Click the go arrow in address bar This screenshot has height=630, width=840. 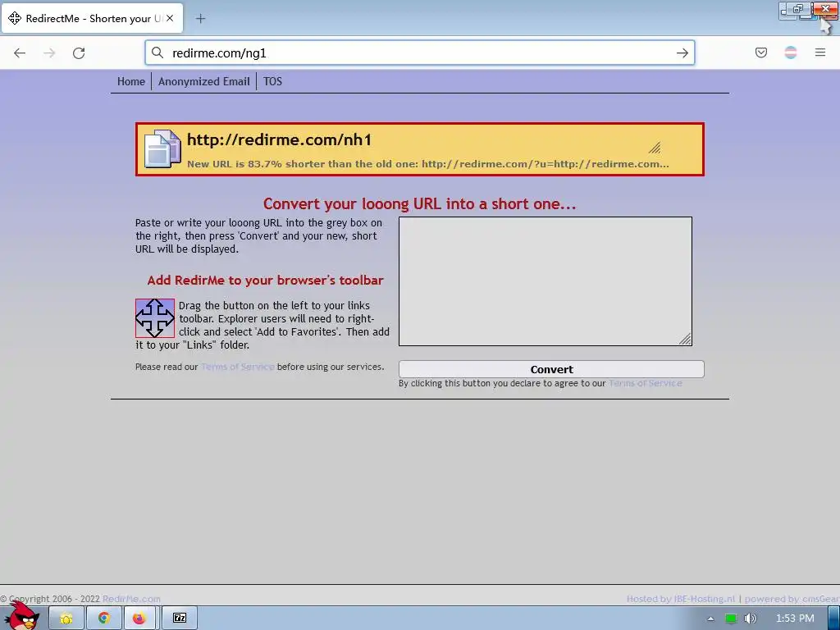point(682,52)
